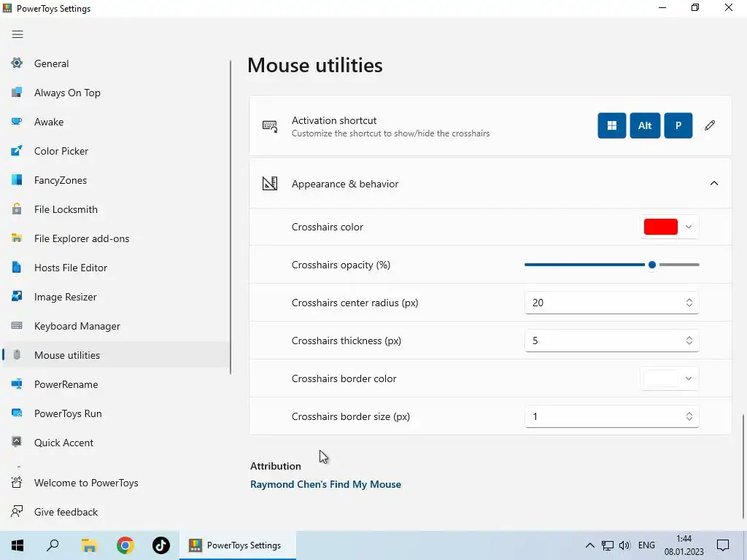Open the notification center icon
Image resolution: width=747 pixels, height=560 pixels.
tap(723, 545)
